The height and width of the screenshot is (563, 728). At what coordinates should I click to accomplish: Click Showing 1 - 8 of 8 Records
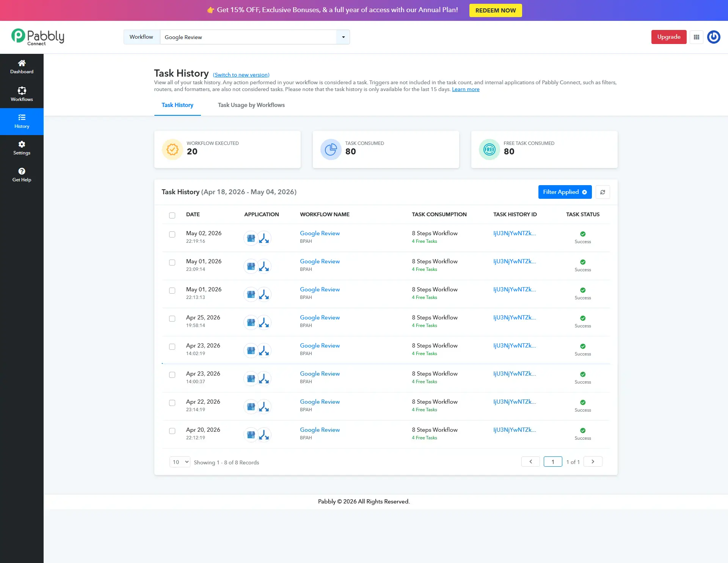(x=226, y=462)
